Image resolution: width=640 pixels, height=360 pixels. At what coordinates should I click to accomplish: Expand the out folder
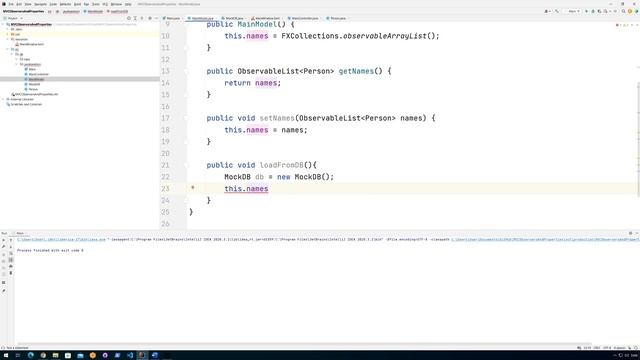click(8, 34)
